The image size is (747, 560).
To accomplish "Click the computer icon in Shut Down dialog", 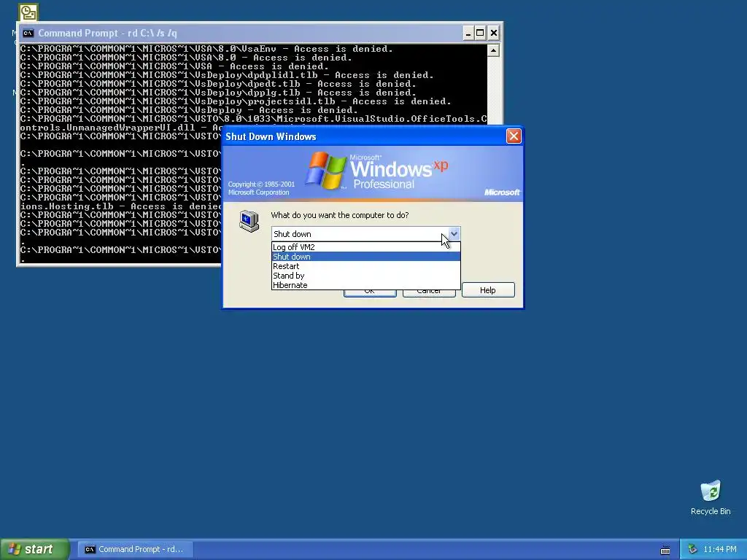I will pyautogui.click(x=249, y=220).
